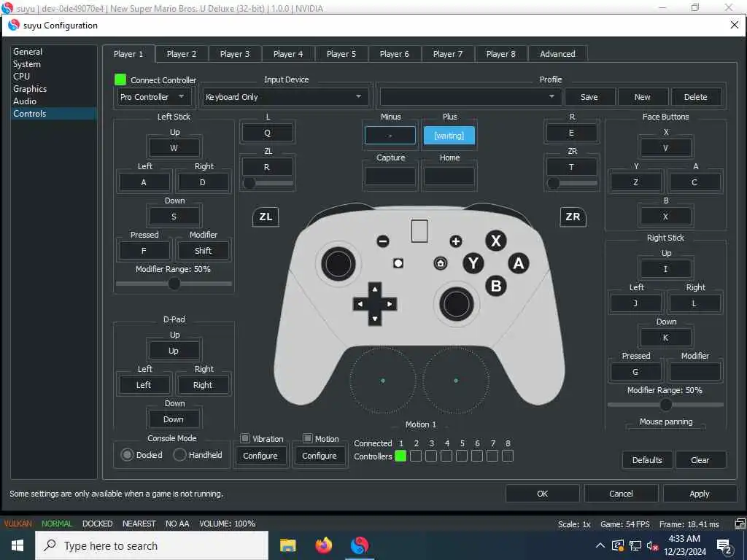Screen dimensions: 747x560
Task: Open the Input Device dropdown
Action: coord(285,97)
